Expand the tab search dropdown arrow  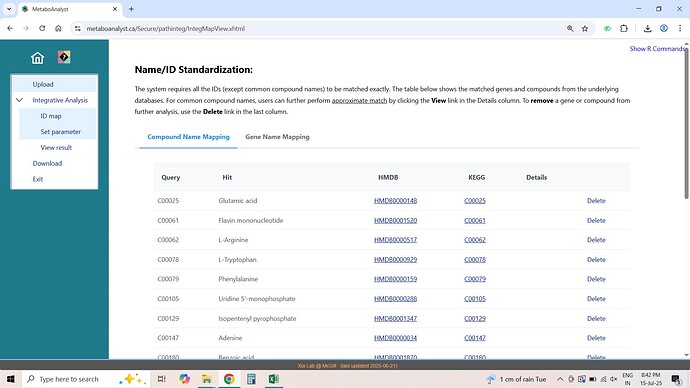[9, 9]
